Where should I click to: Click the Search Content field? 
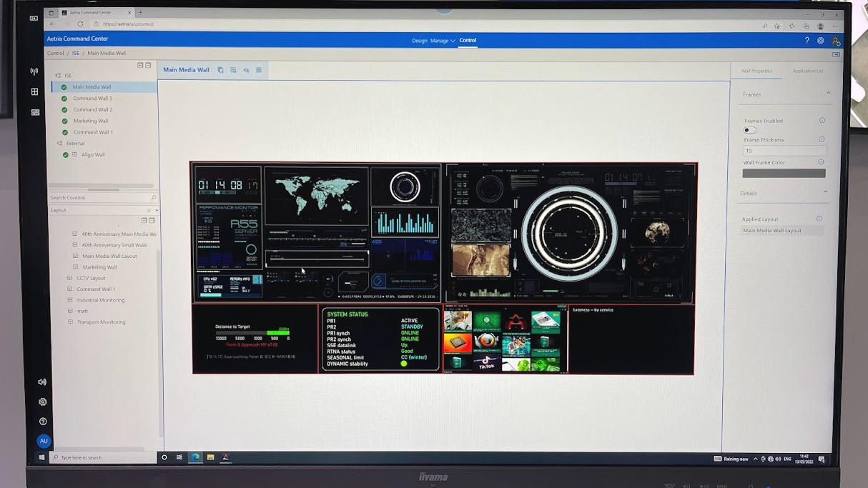pyautogui.click(x=103, y=197)
